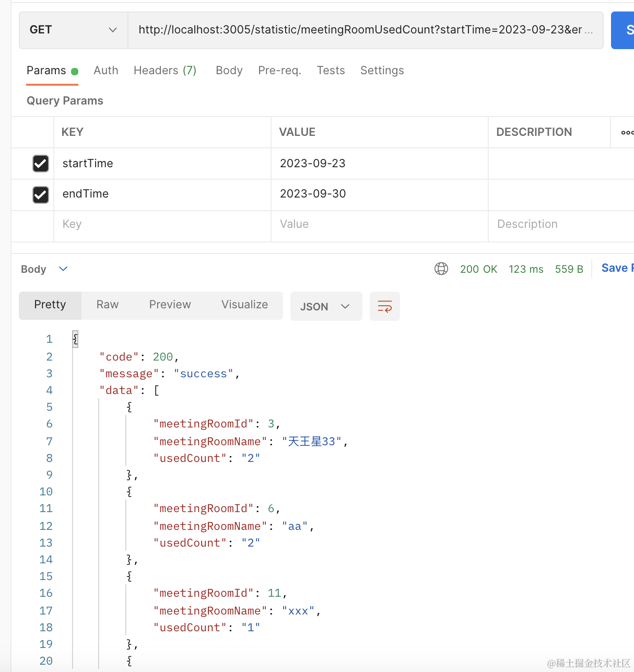Open the Auth tab

[106, 71]
